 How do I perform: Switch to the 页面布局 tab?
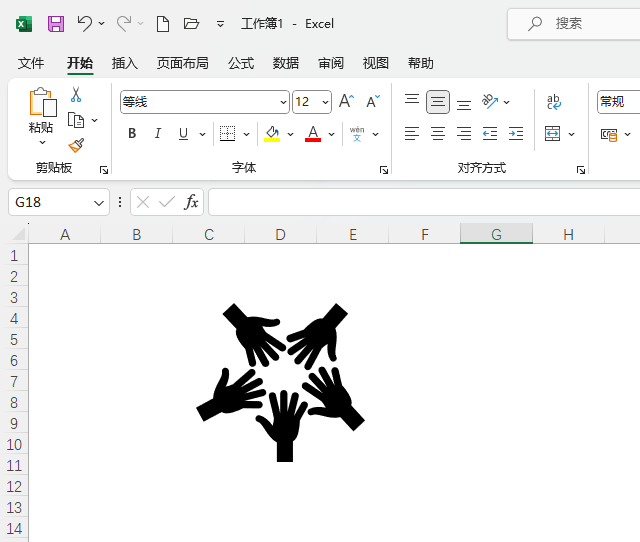(x=182, y=63)
